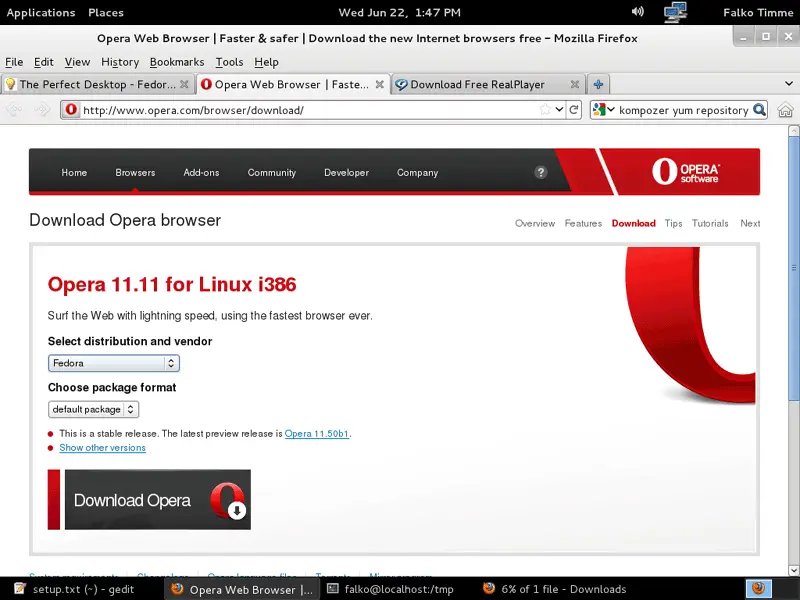Reload the page with the refresh icon
This screenshot has height=600, width=800.
pos(574,110)
